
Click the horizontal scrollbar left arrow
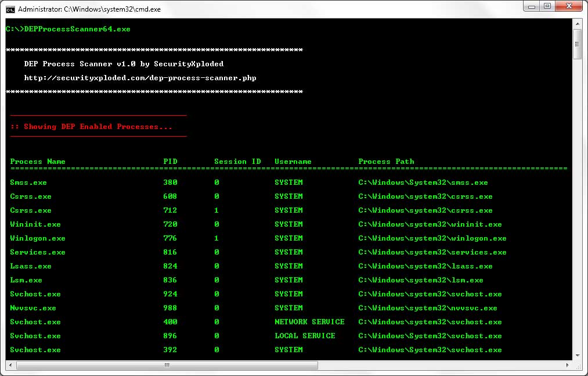[10, 366]
